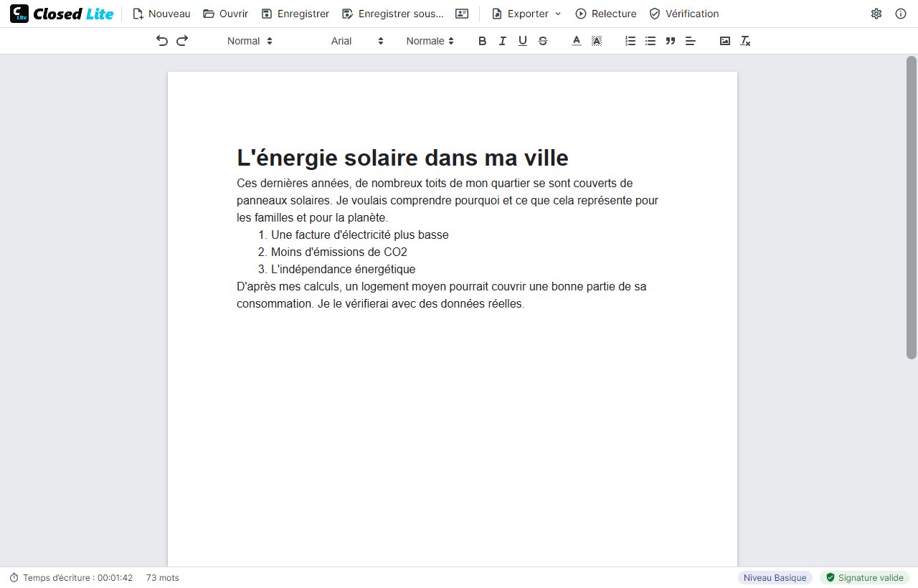Click the heading "L'énergie solaire dans ma ville"
This screenshot has width=918, height=588.
(x=402, y=157)
